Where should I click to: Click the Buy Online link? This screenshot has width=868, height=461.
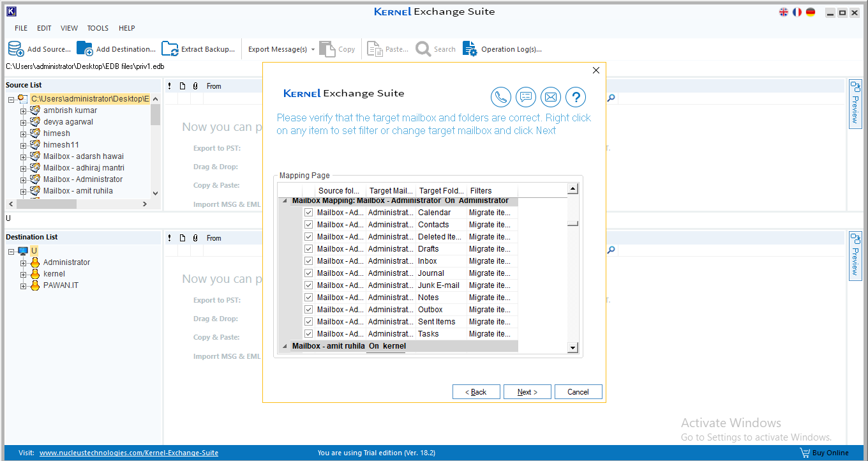tap(830, 453)
